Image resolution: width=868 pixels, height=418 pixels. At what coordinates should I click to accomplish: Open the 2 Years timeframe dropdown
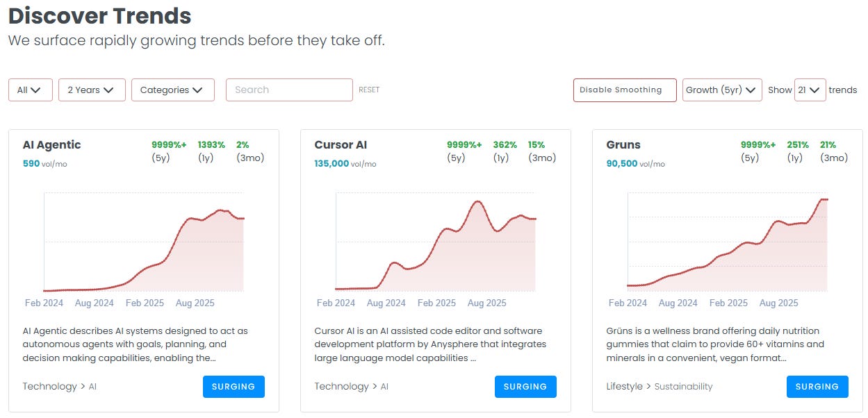point(91,90)
